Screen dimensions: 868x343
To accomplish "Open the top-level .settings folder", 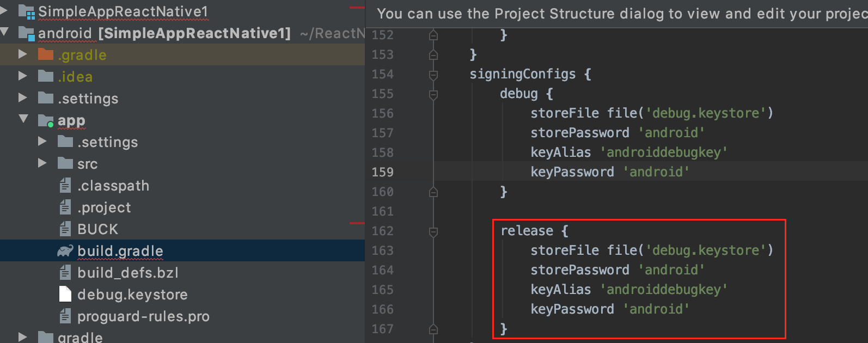I will coord(88,99).
